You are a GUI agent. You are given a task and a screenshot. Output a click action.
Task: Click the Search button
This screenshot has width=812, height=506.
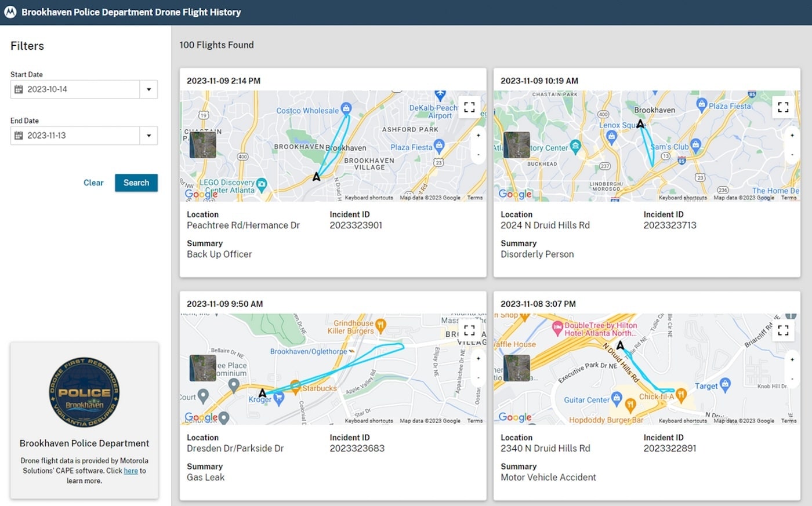(x=136, y=183)
